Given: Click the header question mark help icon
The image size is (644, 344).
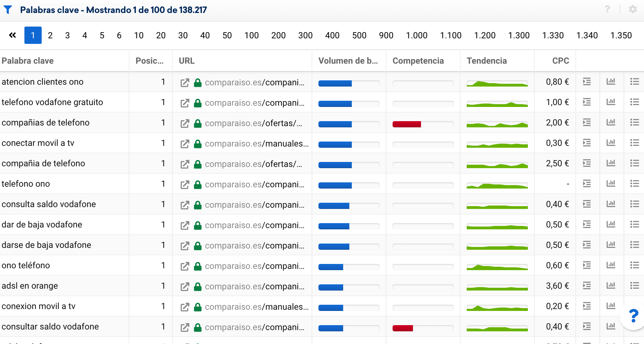Looking at the screenshot, I should 607,9.
